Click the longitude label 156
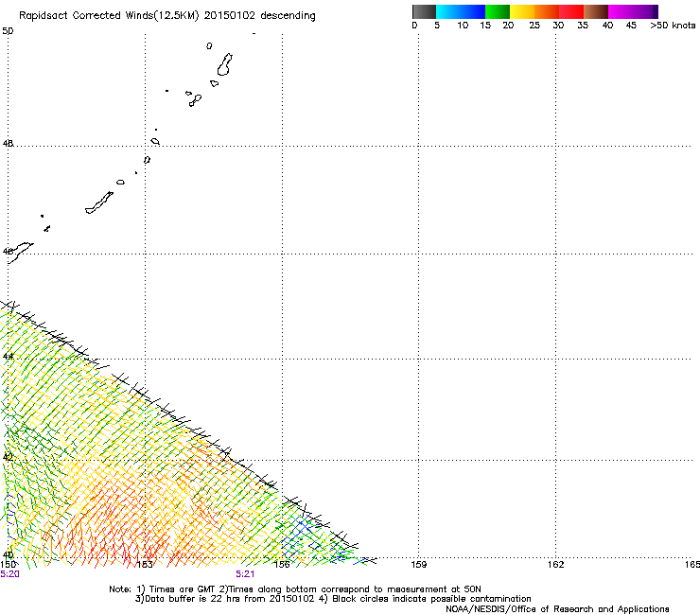This screenshot has width=700, height=615. point(282,565)
